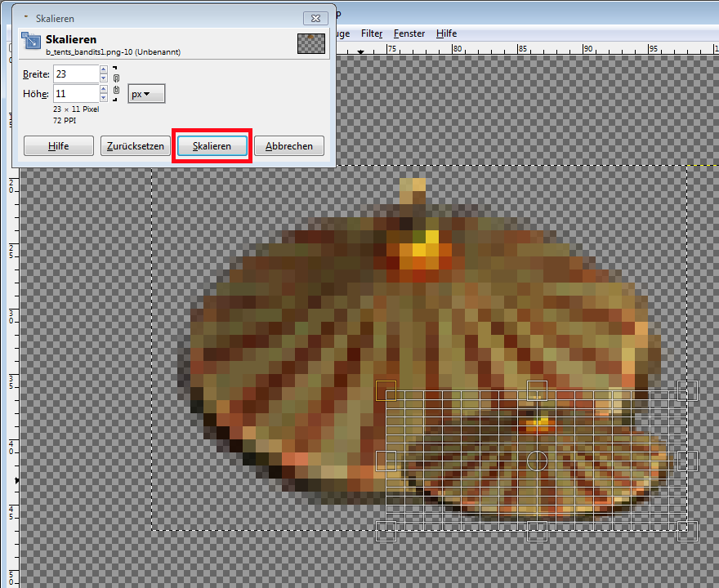Screen dimensions: 719x588
Task: Click the Abbrechen button
Action: [x=289, y=145]
